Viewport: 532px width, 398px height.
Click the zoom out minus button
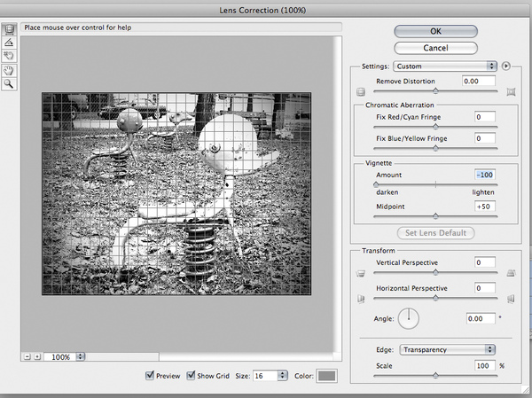[x=27, y=356]
